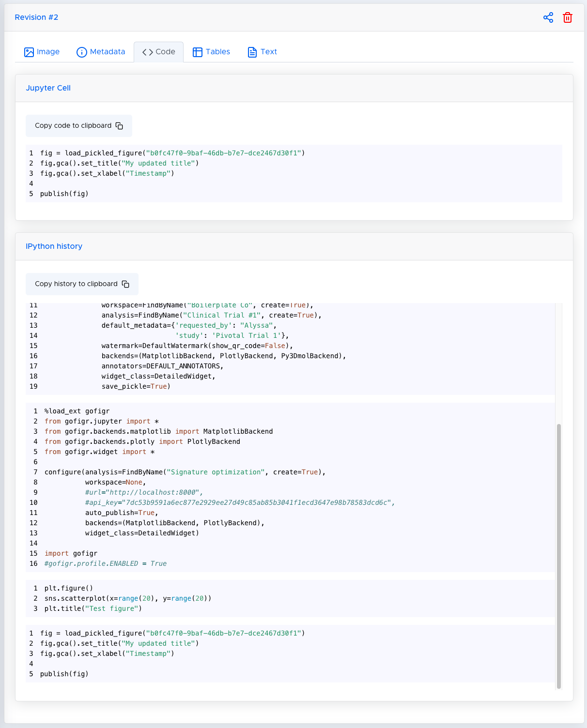Screen dimensions: 587x728
Task: Click the save_pickle=True line in history
Action: [x=136, y=386]
